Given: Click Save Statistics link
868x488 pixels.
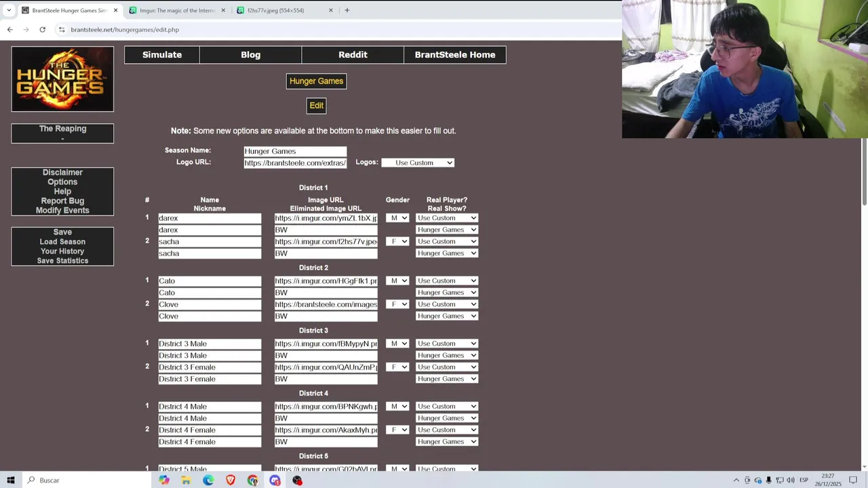Looking at the screenshot, I should 62,261.
